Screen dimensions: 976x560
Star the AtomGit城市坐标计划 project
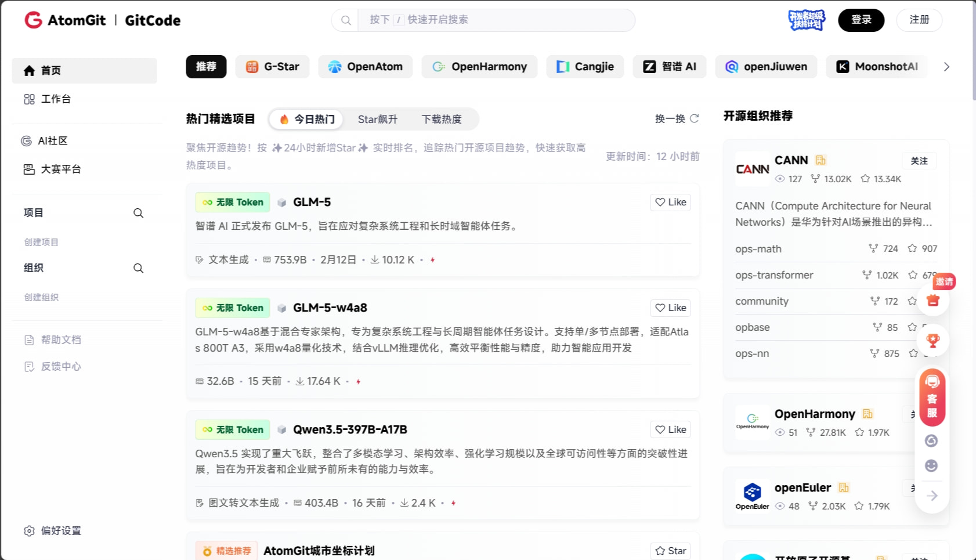[671, 551]
